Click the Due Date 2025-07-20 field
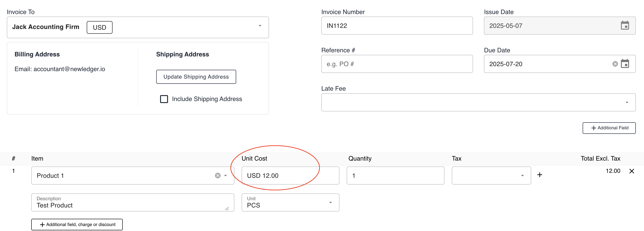Viewport: 644px width, 231px height. tap(560, 64)
